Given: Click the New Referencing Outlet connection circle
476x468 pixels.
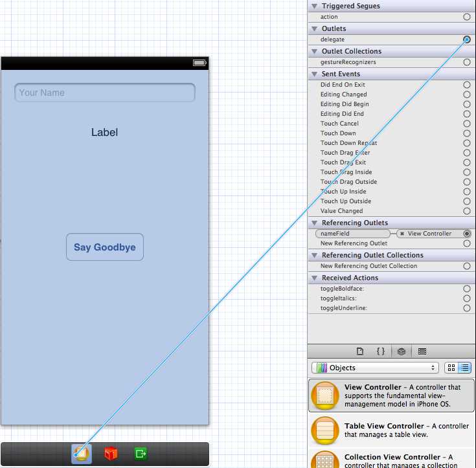Looking at the screenshot, I should (x=467, y=243).
